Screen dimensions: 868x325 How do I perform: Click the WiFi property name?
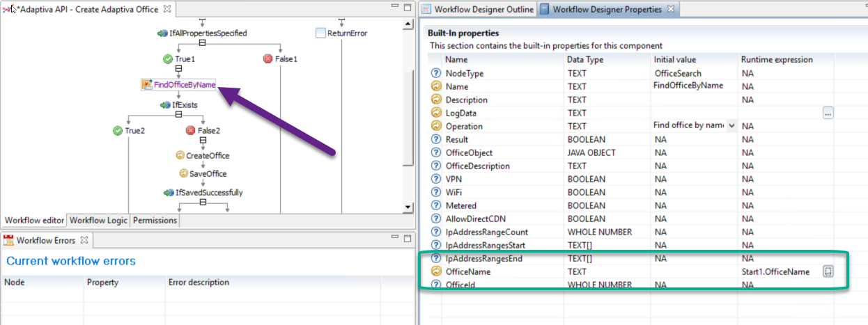click(x=454, y=192)
